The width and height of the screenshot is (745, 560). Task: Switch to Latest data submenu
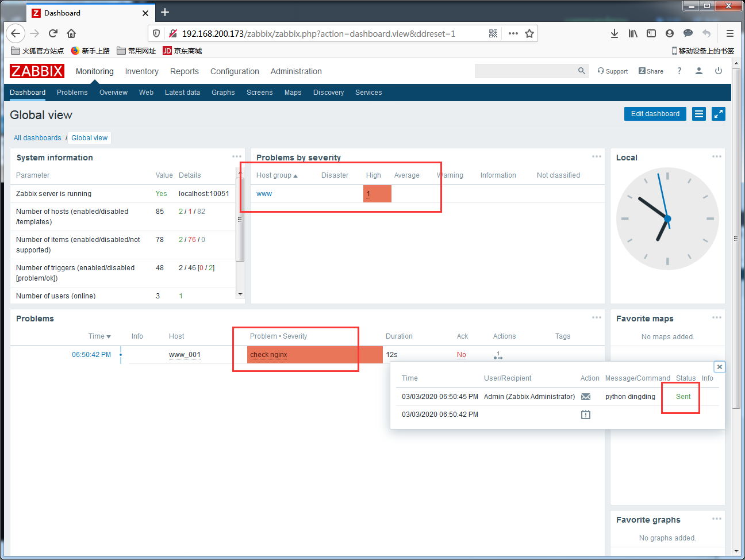click(182, 93)
